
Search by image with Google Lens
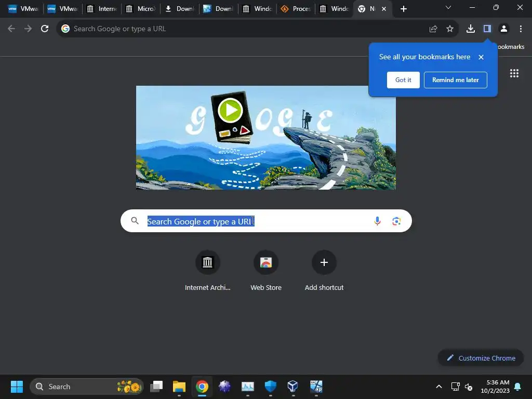pyautogui.click(x=396, y=221)
